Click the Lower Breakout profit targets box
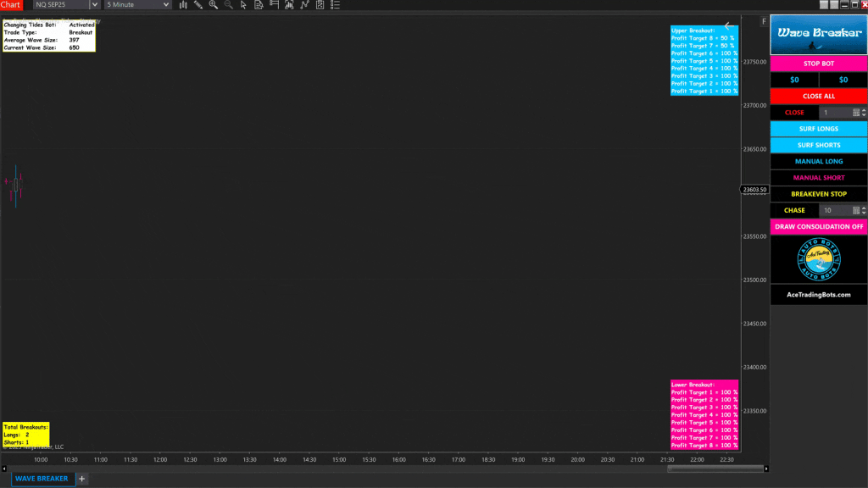This screenshot has width=868, height=488. click(704, 414)
